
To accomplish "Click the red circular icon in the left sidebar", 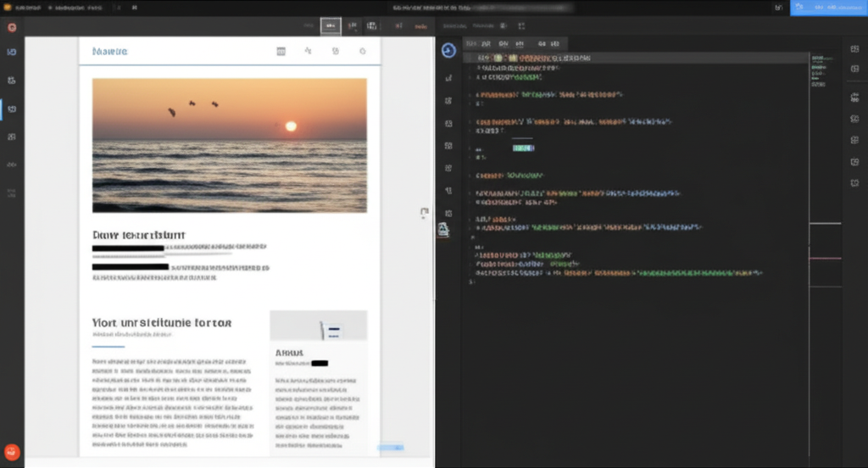I will pyautogui.click(x=12, y=27).
